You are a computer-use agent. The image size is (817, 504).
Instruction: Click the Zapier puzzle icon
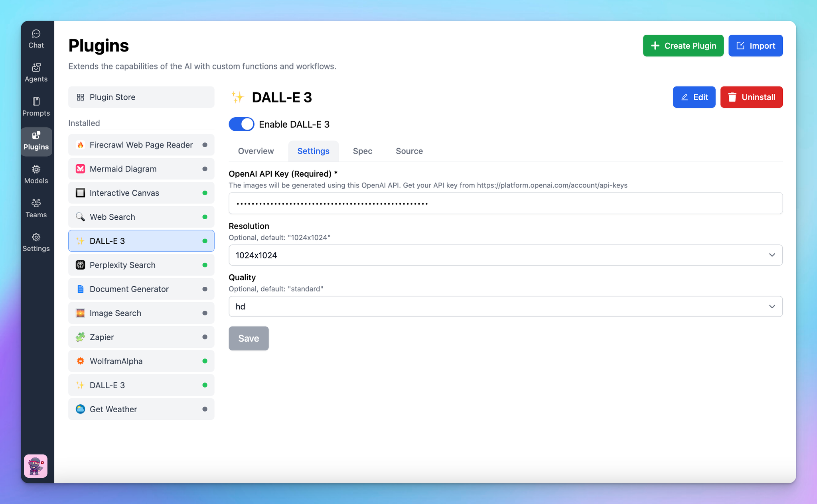[x=80, y=337]
